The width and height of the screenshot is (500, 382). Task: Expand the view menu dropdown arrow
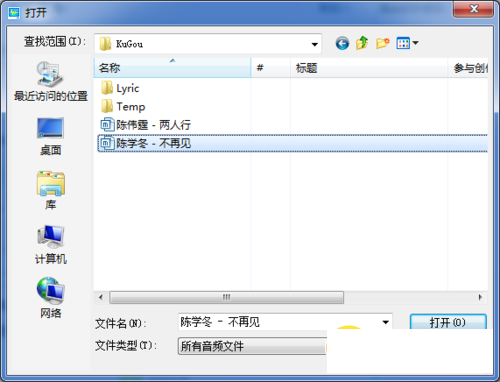415,43
